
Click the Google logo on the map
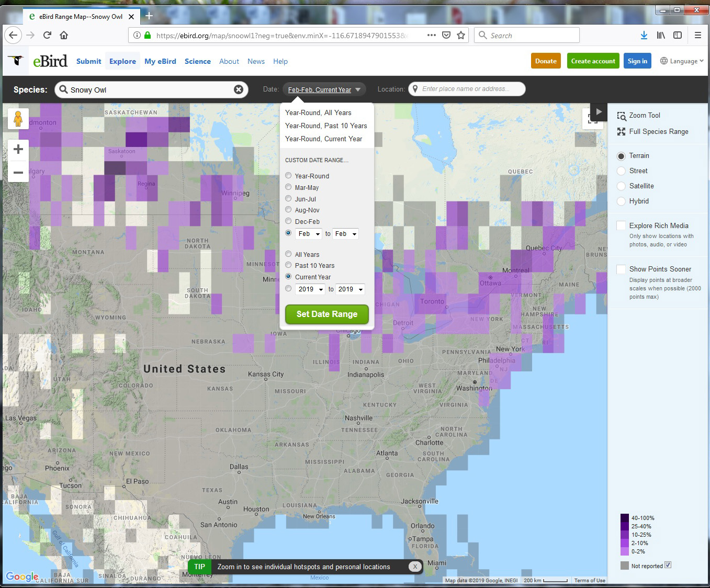click(22, 576)
